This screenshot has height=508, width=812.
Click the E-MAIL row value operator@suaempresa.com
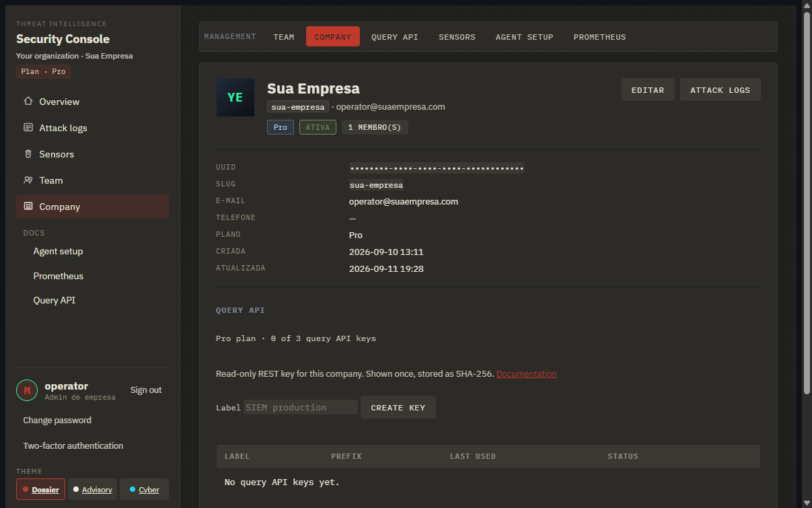coord(404,201)
